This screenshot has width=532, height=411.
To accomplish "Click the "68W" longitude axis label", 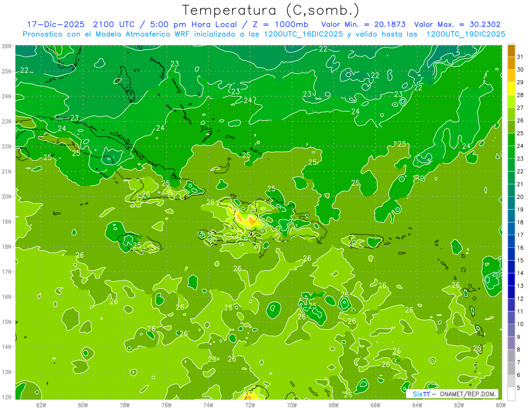I will [334, 405].
